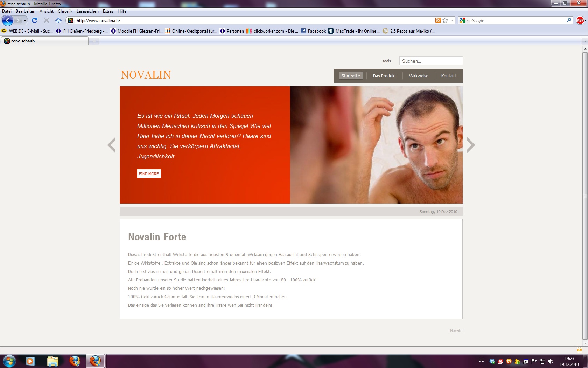Open Windows Start menu orb
The width and height of the screenshot is (588, 368).
(9, 361)
